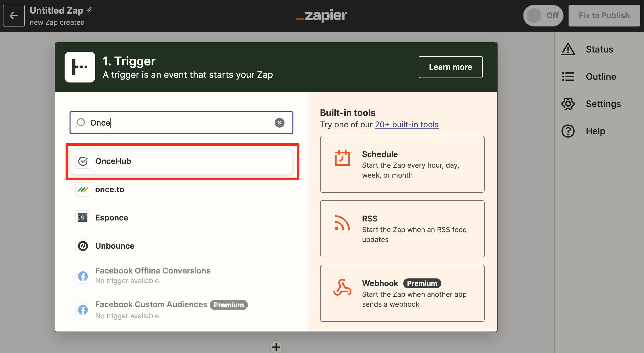Click the Trigger step icon
Viewport: 644px width, 353px height.
[x=80, y=67]
